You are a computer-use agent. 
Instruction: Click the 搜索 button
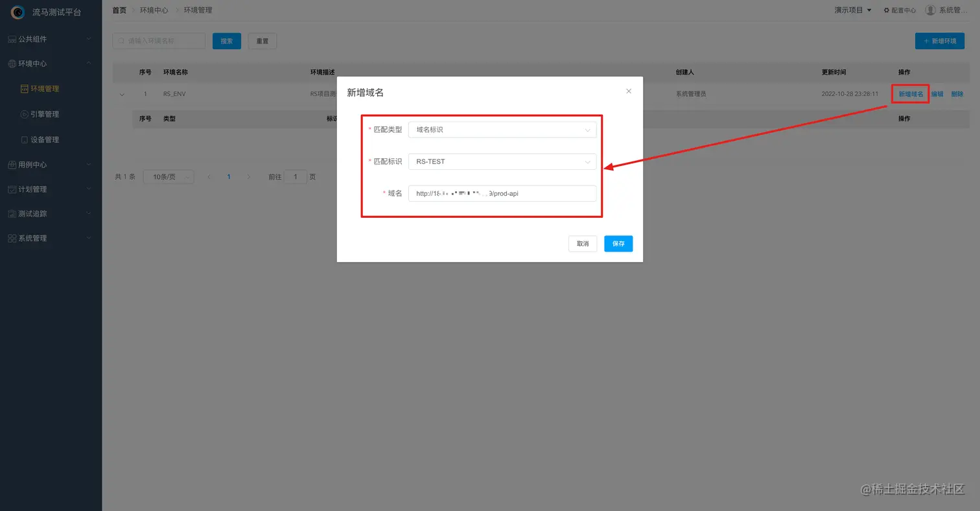(x=227, y=41)
